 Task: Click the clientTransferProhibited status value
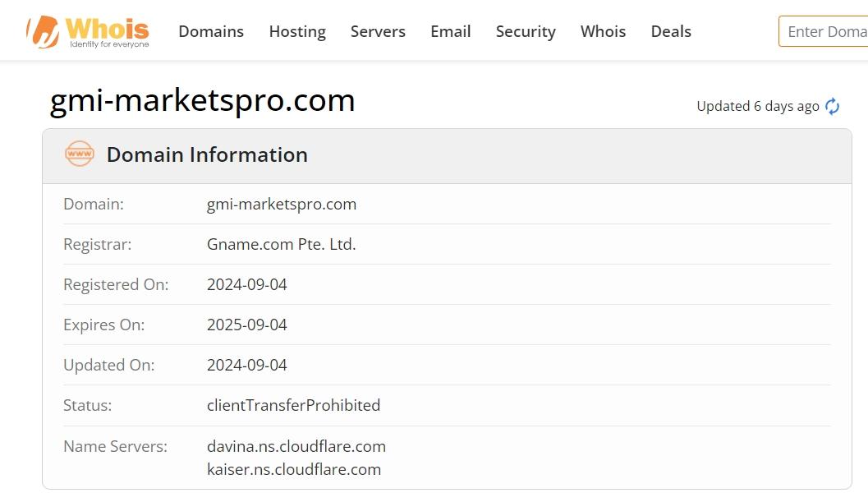click(x=293, y=406)
